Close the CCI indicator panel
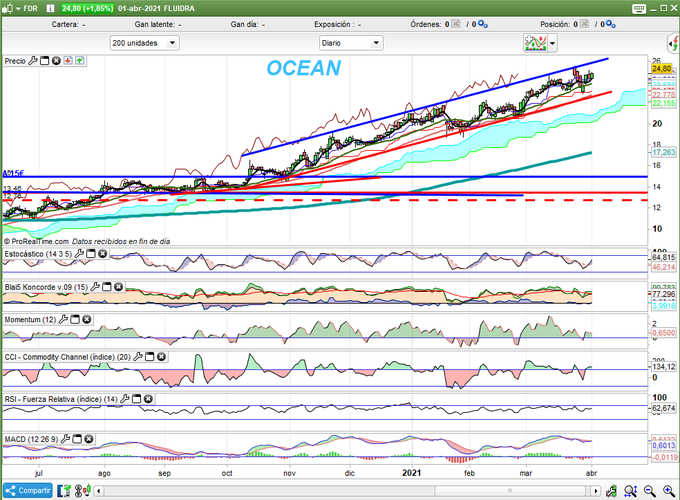680x500 pixels. pyautogui.click(x=161, y=356)
